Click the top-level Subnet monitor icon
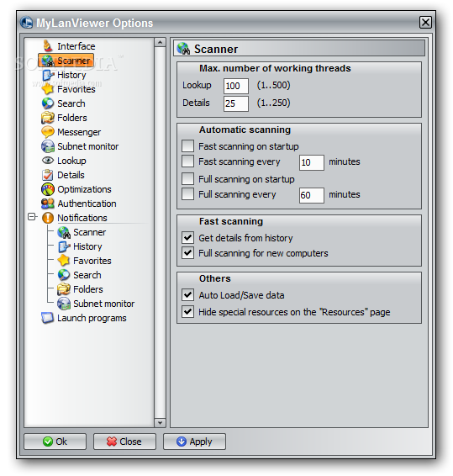 point(48,146)
